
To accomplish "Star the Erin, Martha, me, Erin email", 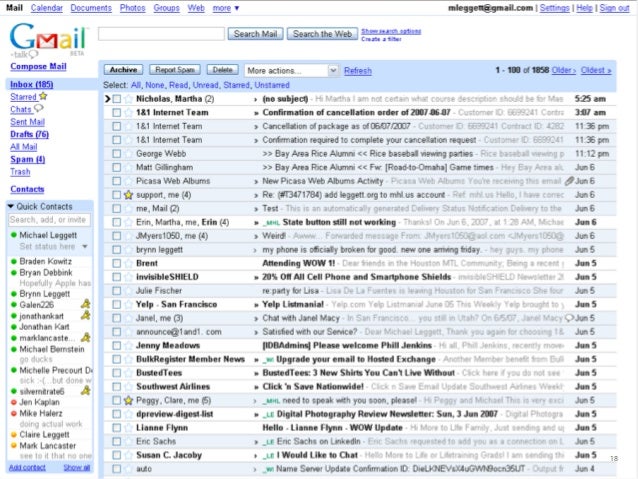I will (x=129, y=222).
